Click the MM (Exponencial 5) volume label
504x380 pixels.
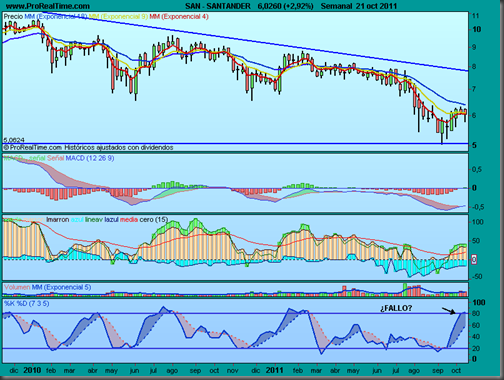[61, 287]
